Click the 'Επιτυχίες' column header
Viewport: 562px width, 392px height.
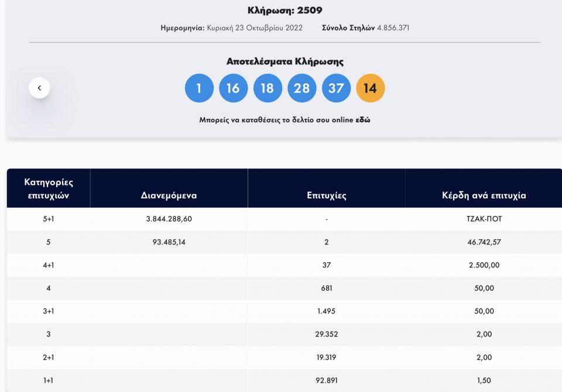tap(326, 195)
